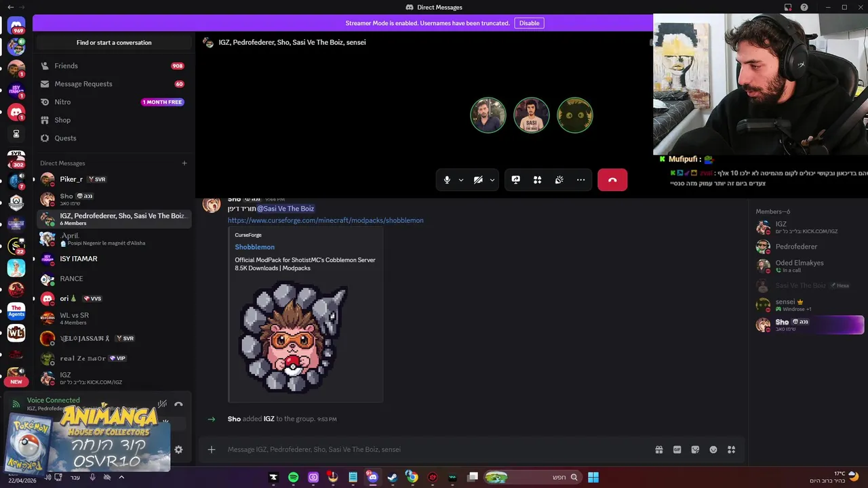
Task: Open the RANCE direct message
Action: coord(113,279)
